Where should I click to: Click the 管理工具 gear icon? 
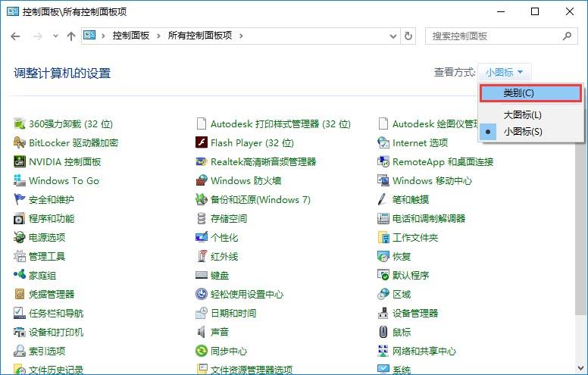[x=19, y=256]
